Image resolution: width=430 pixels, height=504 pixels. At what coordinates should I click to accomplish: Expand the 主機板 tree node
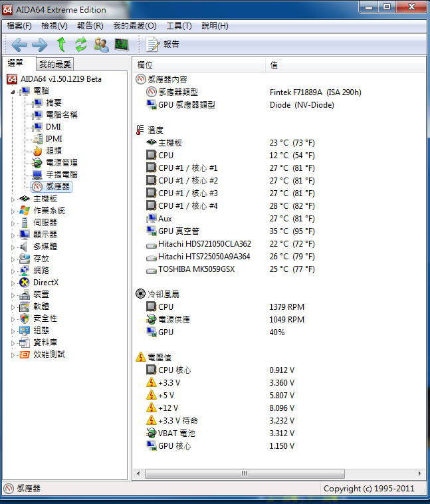click(x=13, y=199)
